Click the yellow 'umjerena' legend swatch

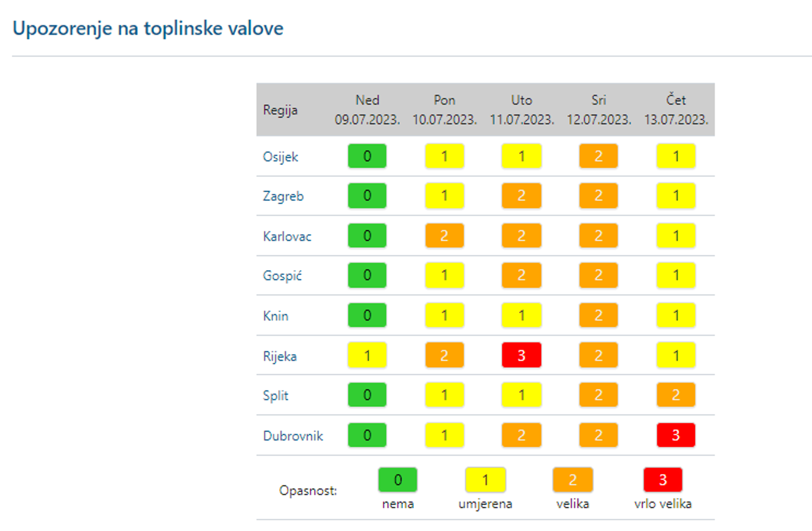click(485, 480)
